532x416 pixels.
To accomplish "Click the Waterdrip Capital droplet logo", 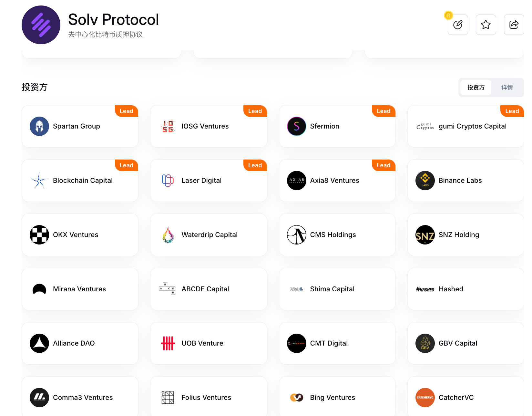I will click(168, 235).
